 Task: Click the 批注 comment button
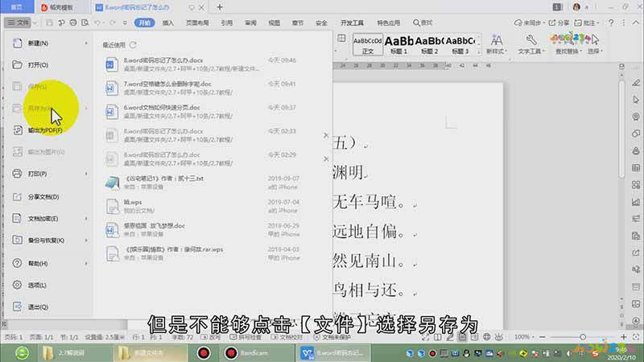(x=587, y=23)
